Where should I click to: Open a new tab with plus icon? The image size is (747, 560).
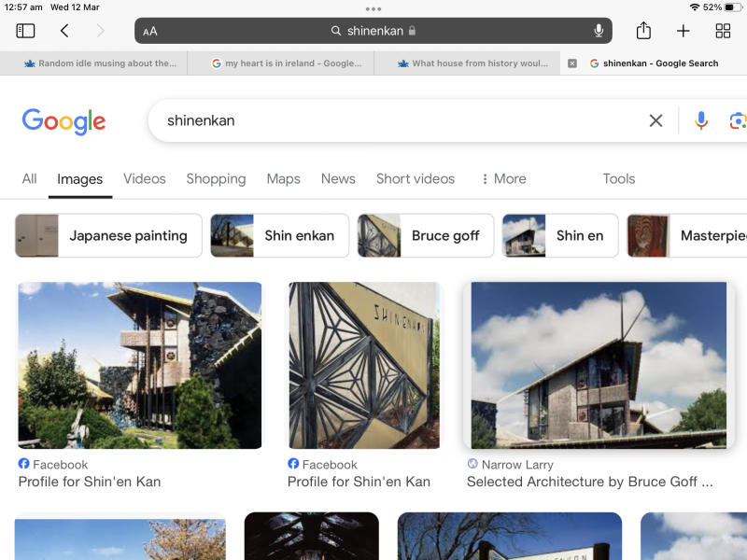pos(684,31)
